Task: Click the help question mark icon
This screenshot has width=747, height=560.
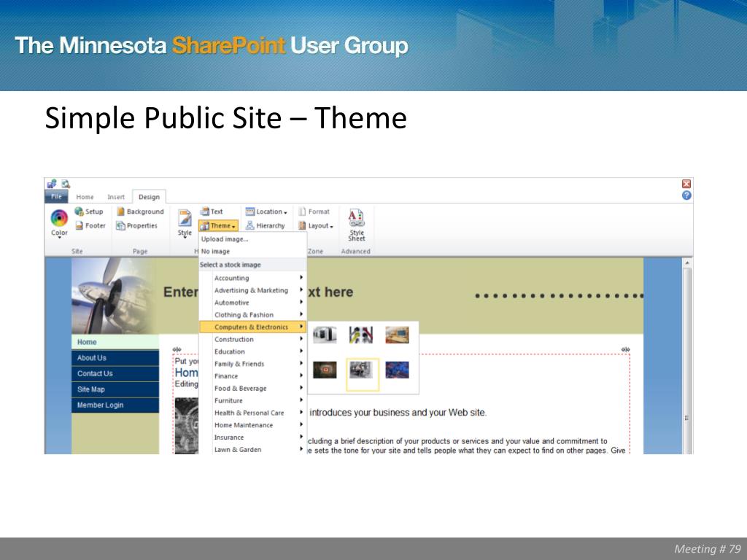Action: (x=686, y=195)
